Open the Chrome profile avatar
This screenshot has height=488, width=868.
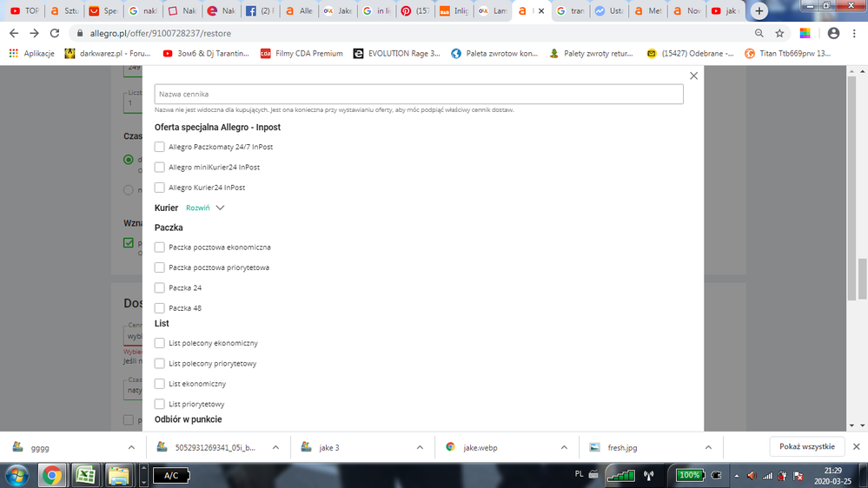pos(833,33)
